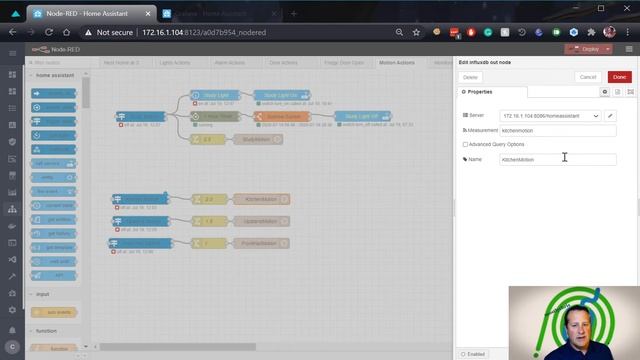
Task: Select the fire event palette node
Action: click(53, 191)
